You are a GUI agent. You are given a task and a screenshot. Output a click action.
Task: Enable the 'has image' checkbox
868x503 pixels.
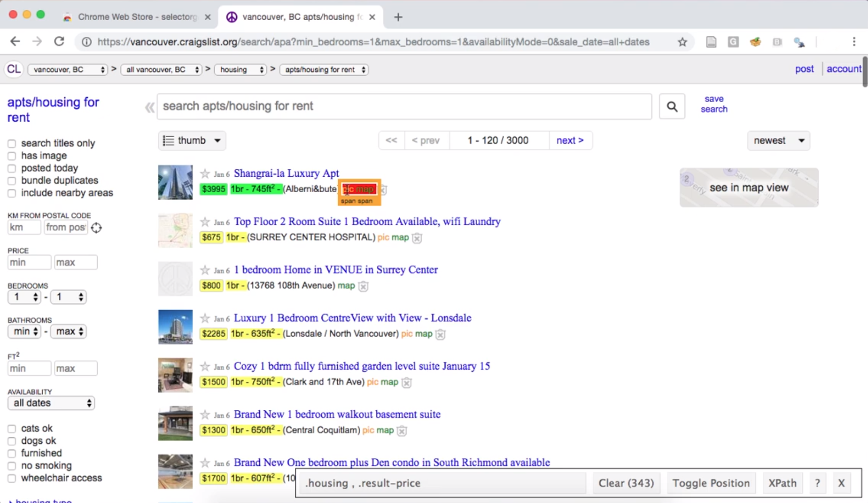pyautogui.click(x=12, y=156)
